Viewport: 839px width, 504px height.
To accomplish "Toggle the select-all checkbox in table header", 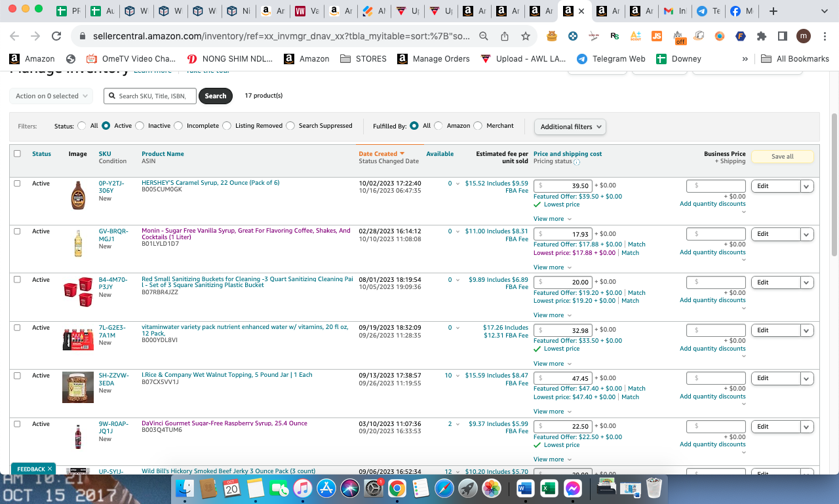I will (17, 153).
